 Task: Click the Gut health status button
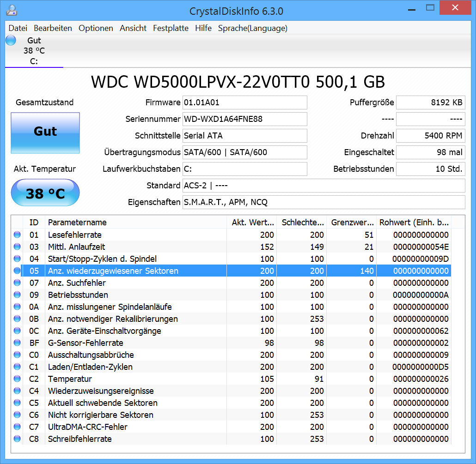coord(45,133)
